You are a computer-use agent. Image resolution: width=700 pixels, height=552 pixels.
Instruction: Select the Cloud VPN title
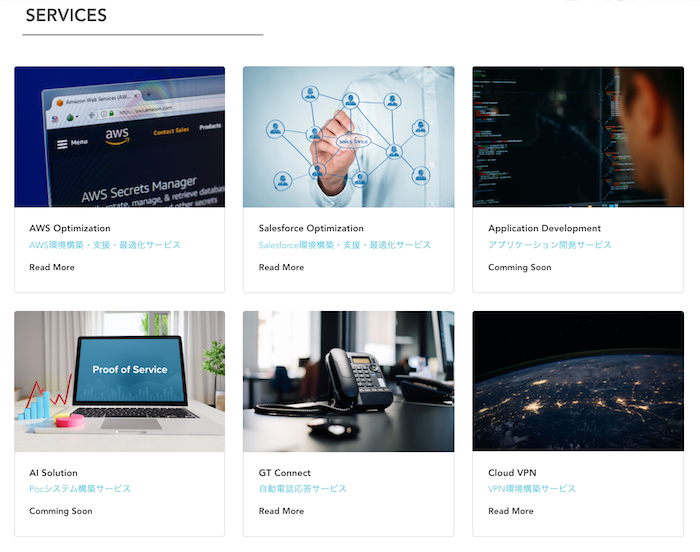[513, 473]
